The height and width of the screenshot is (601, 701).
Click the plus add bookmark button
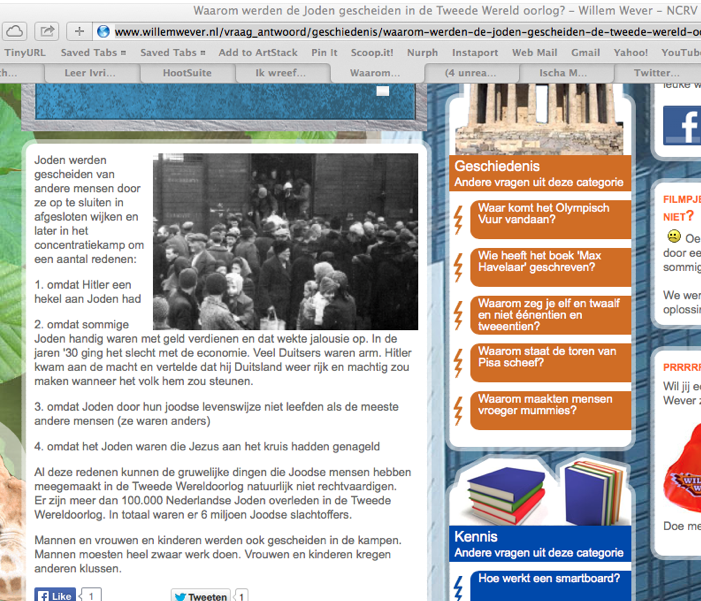click(x=79, y=31)
